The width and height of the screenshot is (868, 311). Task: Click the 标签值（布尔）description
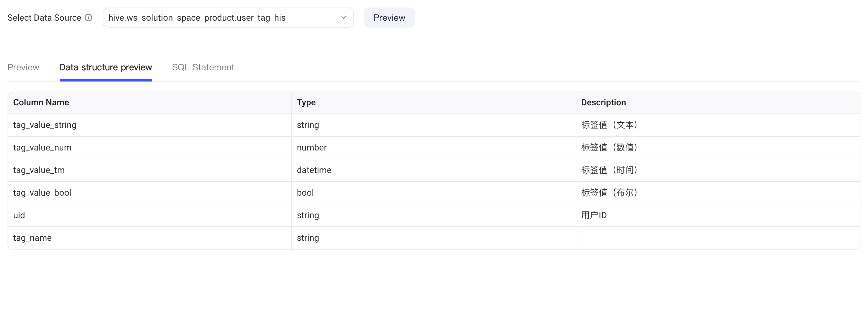click(x=609, y=193)
